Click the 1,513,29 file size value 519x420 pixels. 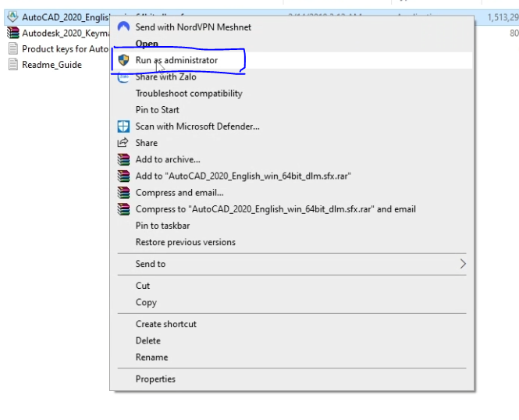(x=503, y=17)
